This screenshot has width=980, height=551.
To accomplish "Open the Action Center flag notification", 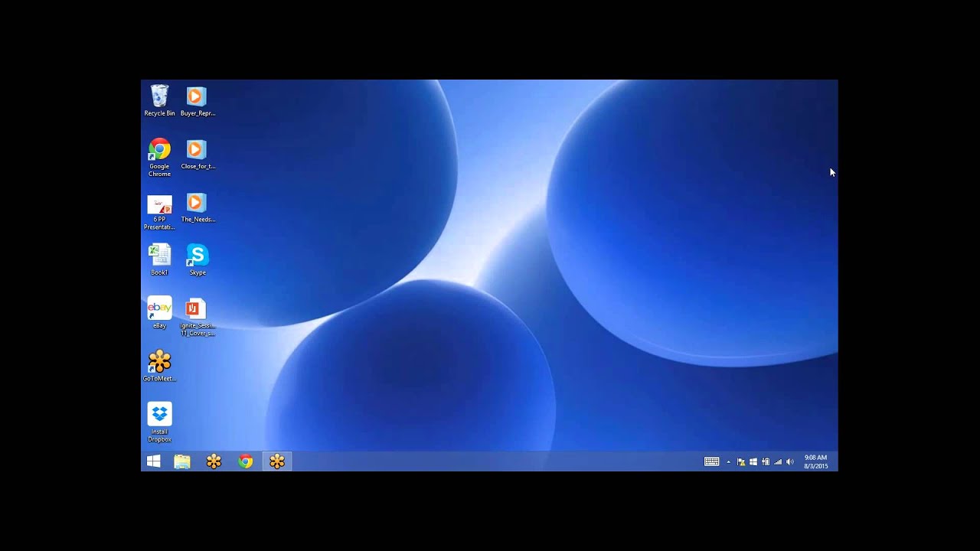I will (741, 461).
